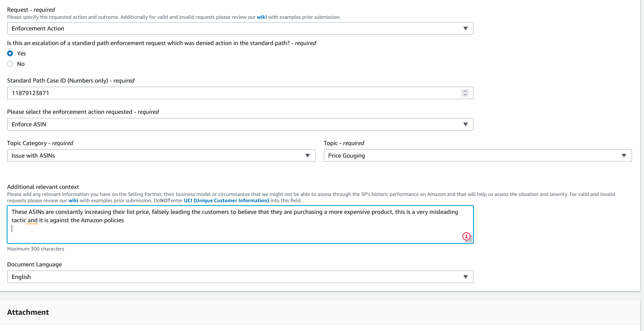Image resolution: width=644 pixels, height=331 pixels.
Task: Click the word "misleading" in the context text
Action: pyautogui.click(x=444, y=212)
